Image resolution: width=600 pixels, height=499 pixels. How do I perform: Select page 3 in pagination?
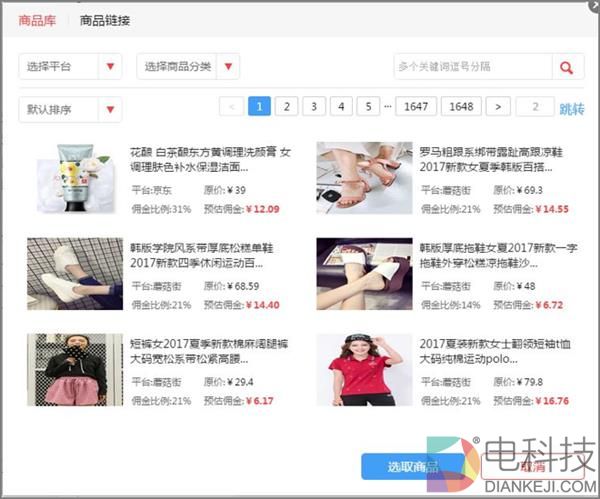click(x=314, y=106)
